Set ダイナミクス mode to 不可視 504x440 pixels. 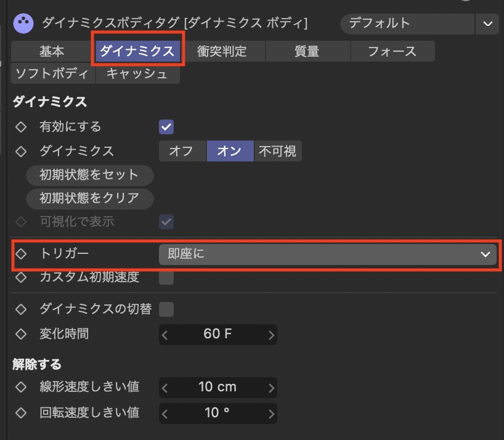[277, 151]
